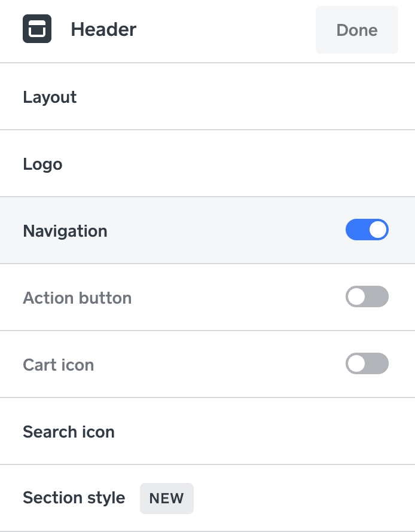Expand the Logo row
Image resolution: width=415 pixels, height=532 pixels.
[208, 163]
